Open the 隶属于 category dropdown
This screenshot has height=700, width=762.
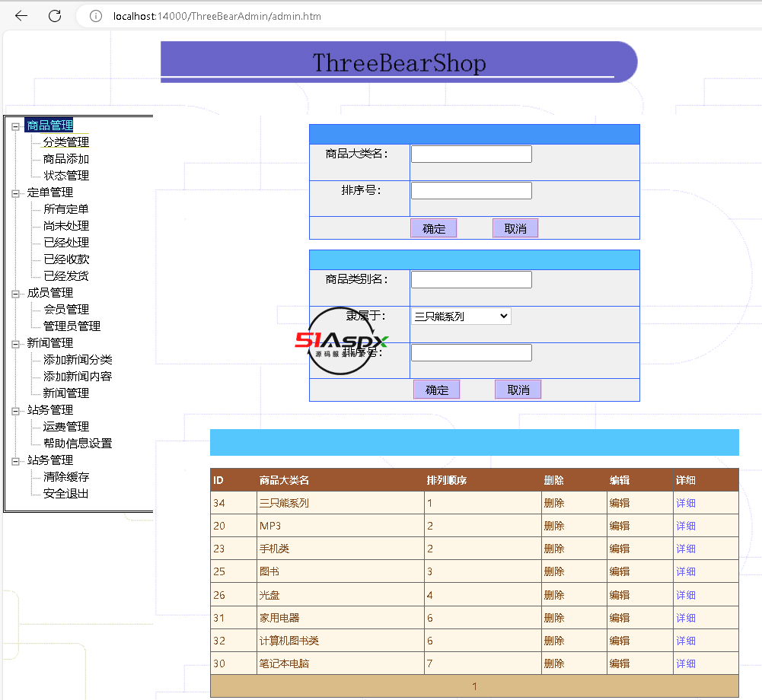click(x=461, y=317)
